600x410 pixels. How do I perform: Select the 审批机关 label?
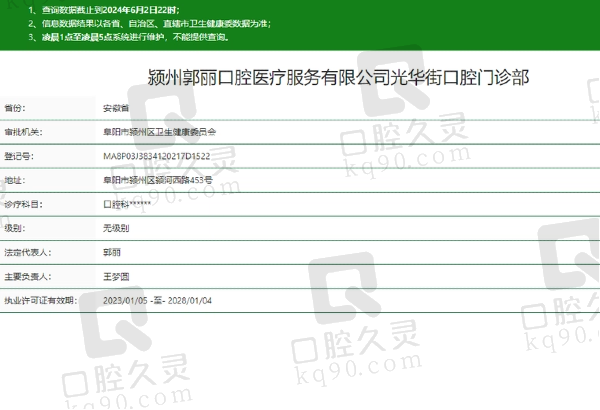pyautogui.click(x=23, y=132)
